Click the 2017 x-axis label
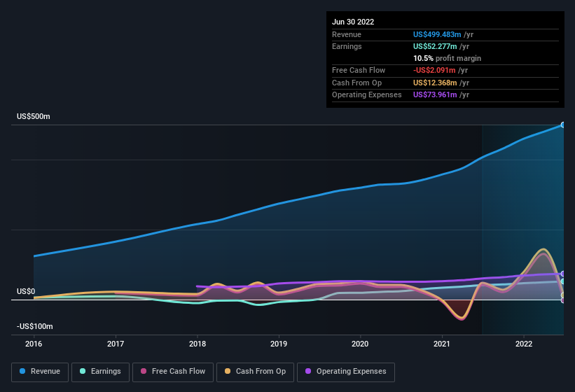Viewport: 575px width, 392px height. (x=116, y=344)
